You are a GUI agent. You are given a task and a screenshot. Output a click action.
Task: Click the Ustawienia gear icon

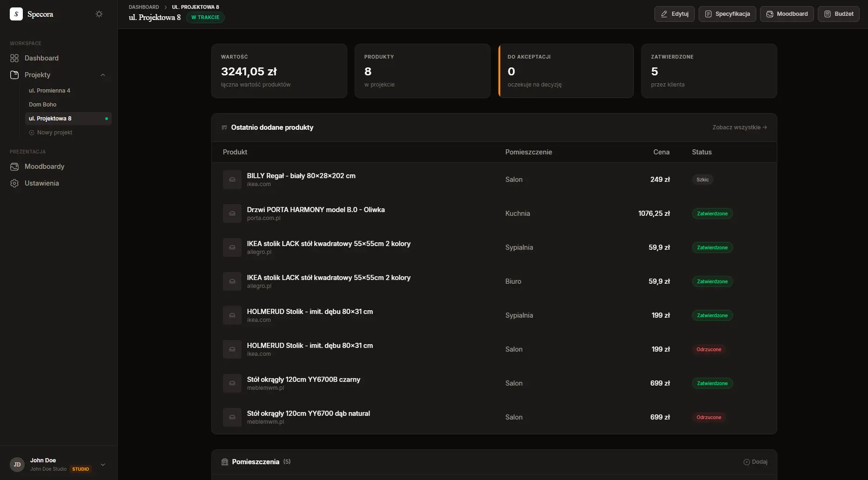[x=14, y=183]
